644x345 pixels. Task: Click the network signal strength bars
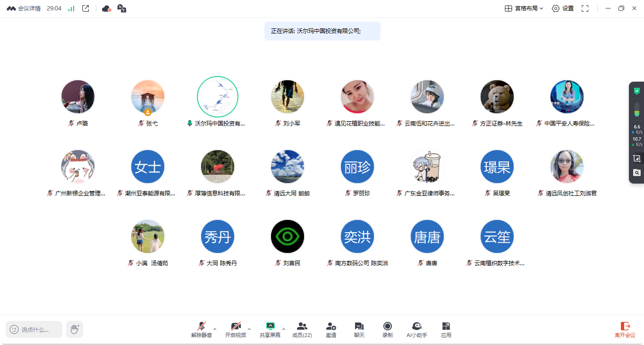(x=71, y=8)
